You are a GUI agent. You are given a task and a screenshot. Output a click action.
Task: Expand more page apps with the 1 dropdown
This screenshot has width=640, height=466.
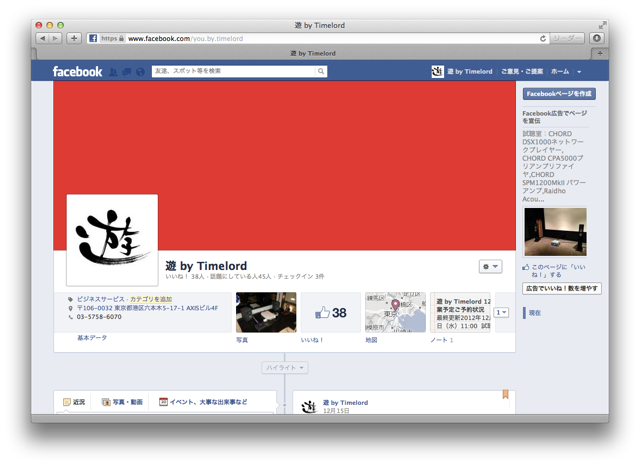501,313
